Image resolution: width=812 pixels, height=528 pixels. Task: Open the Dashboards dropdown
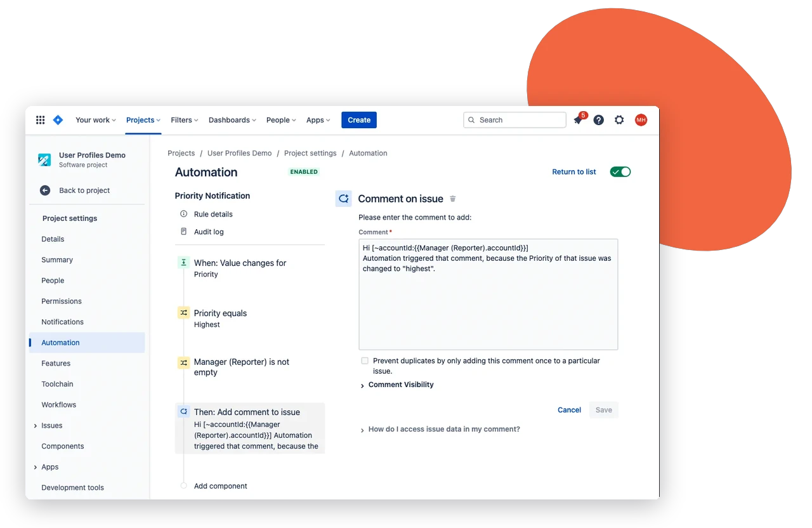(232, 120)
